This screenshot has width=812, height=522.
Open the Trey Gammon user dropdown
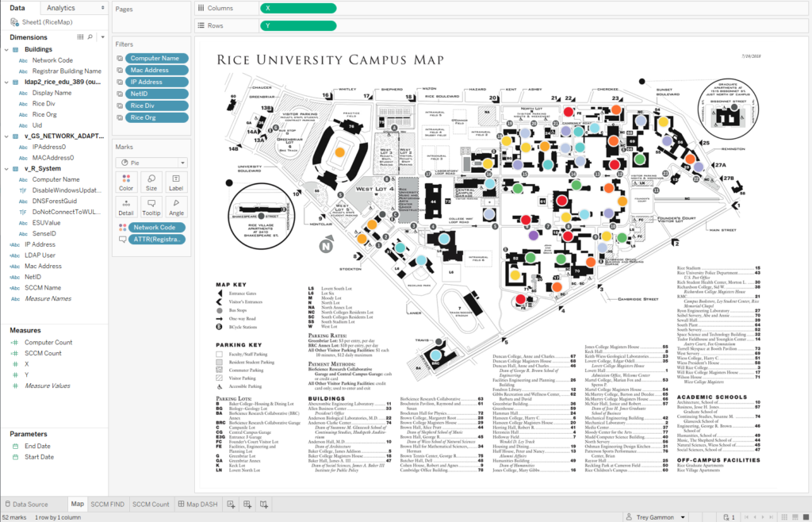point(683,517)
